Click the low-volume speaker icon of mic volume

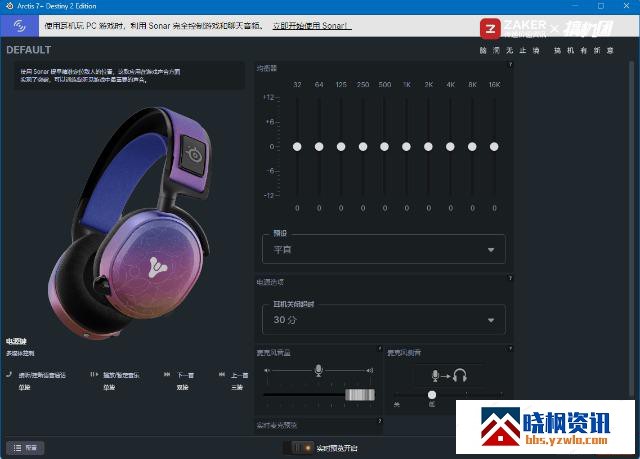[x=267, y=370]
